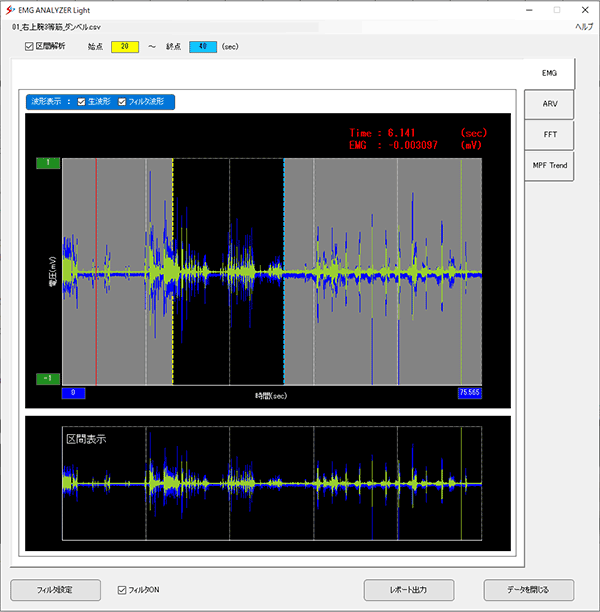Toggle the 区間解析 checkbox
600x612 pixels.
click(29, 46)
